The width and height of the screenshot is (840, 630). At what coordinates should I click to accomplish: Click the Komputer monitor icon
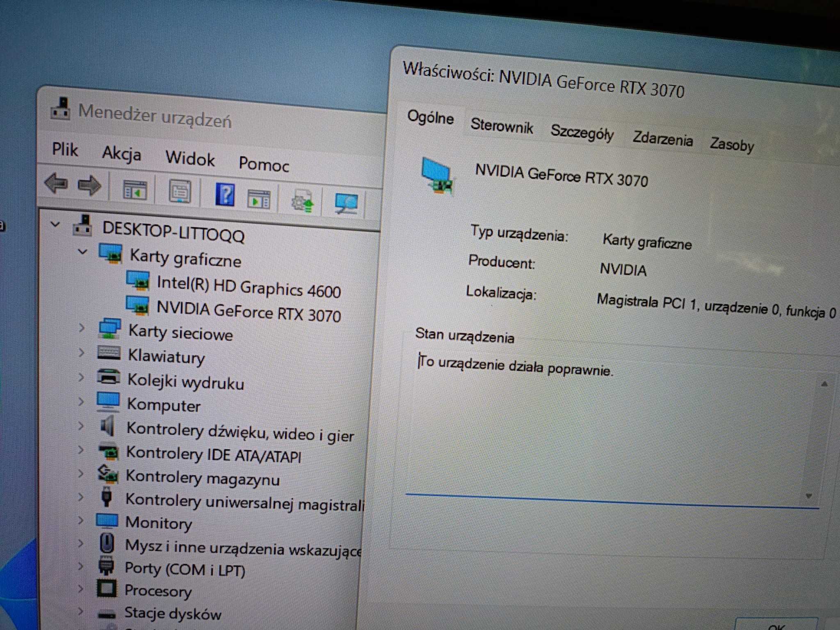point(108,401)
